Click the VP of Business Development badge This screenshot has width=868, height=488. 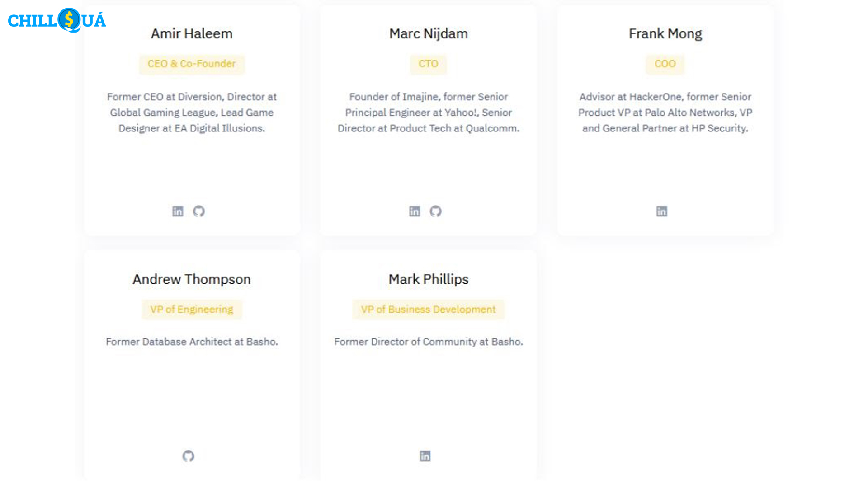(x=428, y=310)
